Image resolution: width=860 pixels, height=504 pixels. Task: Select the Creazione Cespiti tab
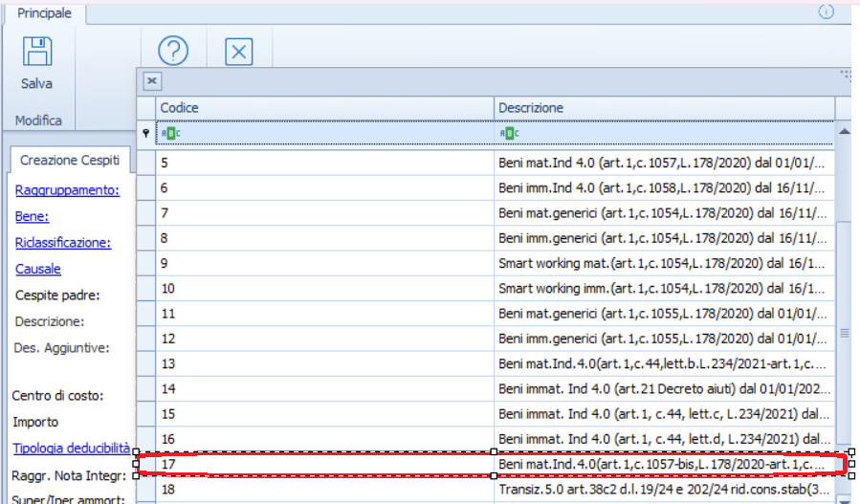pyautogui.click(x=63, y=161)
